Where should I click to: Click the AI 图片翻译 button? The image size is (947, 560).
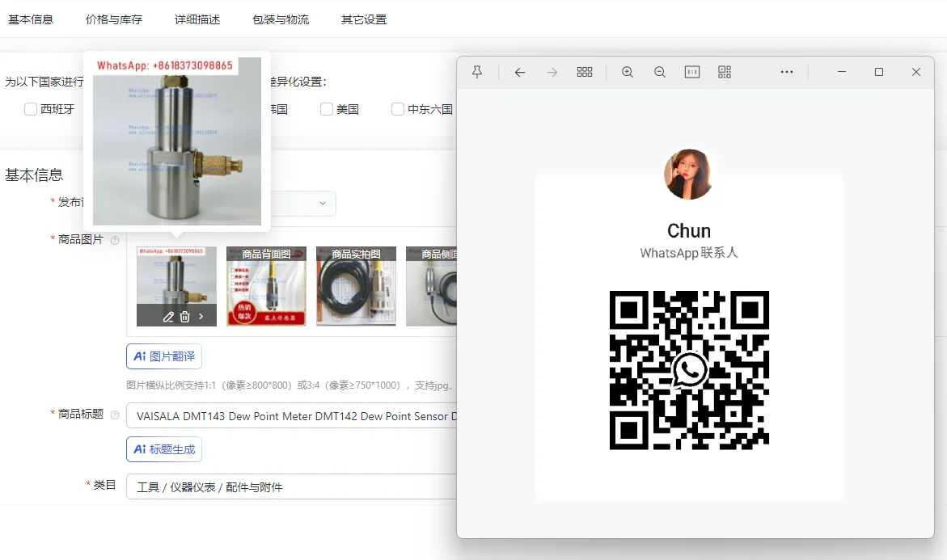coord(164,356)
